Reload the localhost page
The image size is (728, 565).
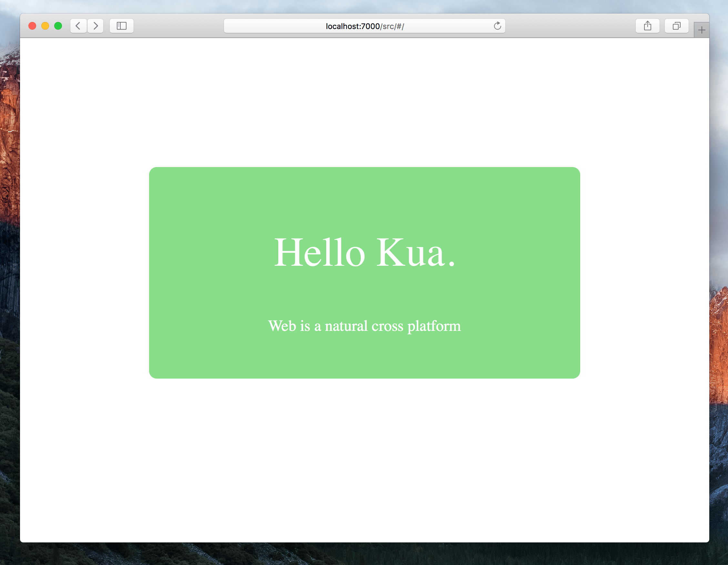(x=497, y=26)
